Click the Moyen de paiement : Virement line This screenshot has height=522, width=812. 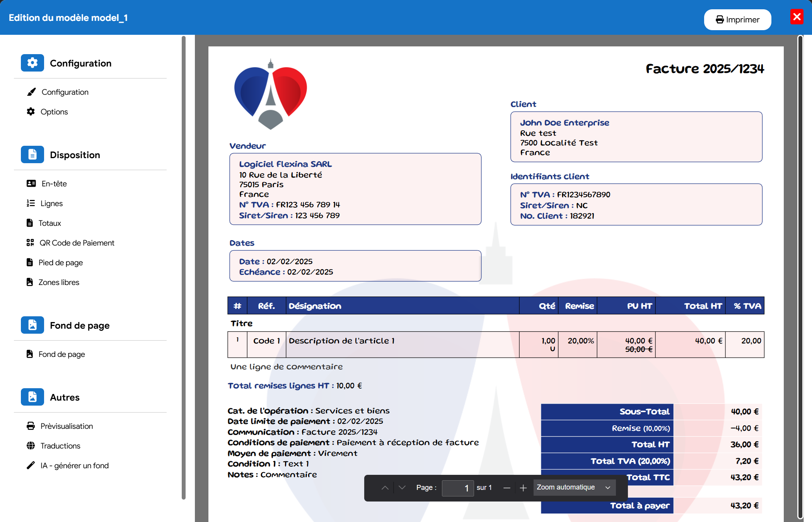(292, 453)
